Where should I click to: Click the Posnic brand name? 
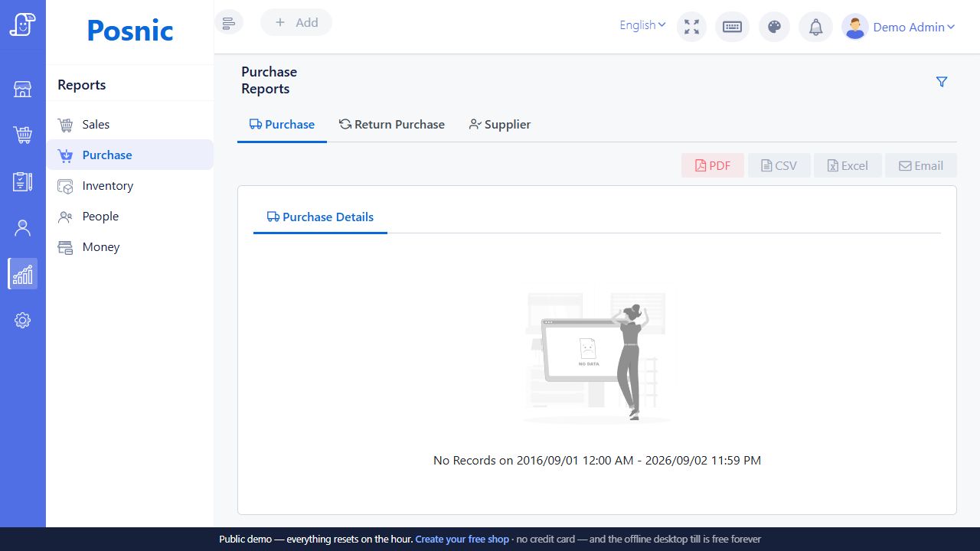click(130, 30)
